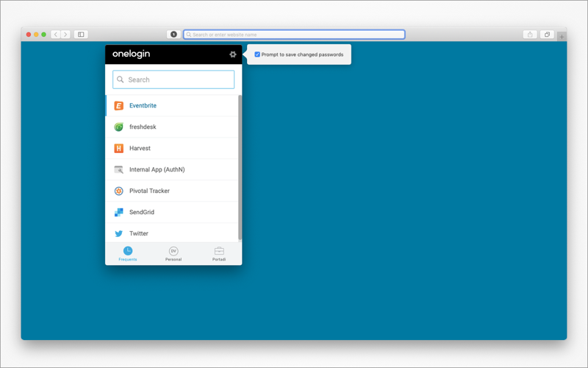Open the OneLogin settings gear
Image resolution: width=588 pixels, height=368 pixels.
coord(232,54)
